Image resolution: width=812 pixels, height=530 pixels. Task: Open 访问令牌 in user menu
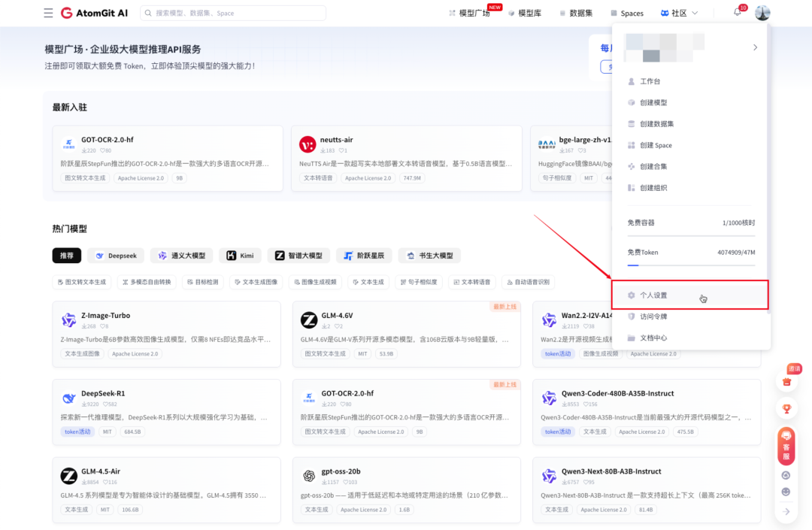point(692,316)
